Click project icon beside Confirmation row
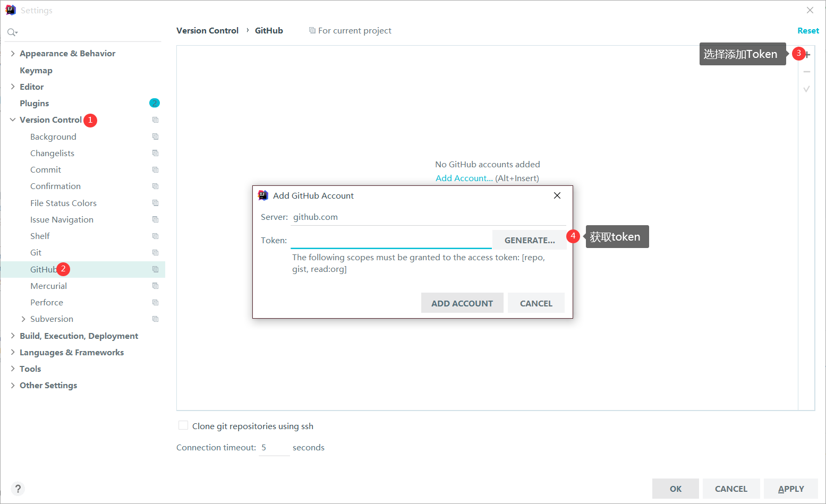 tap(156, 186)
